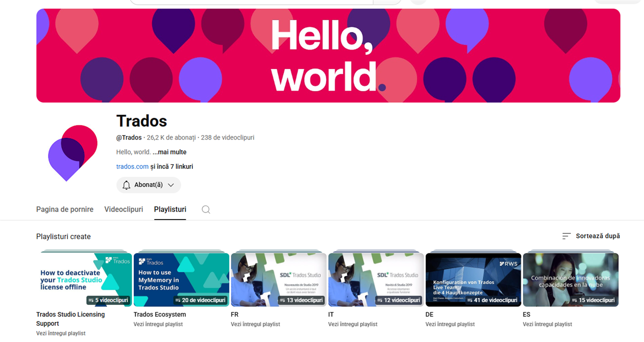Click Vezi întregul playlist under FR
644x342 pixels.
[x=255, y=324]
